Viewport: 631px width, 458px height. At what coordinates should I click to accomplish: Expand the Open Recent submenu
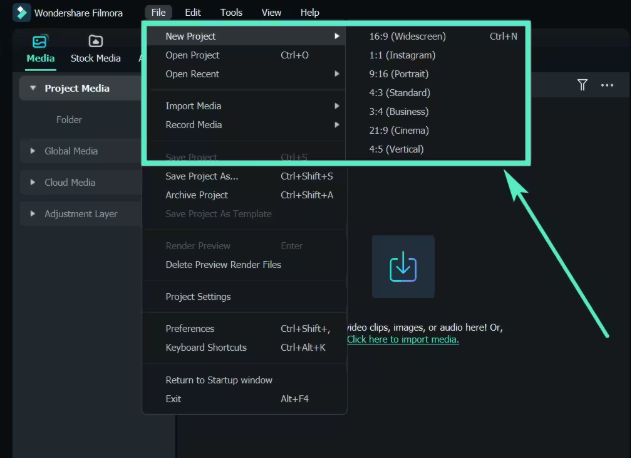pyautogui.click(x=246, y=74)
